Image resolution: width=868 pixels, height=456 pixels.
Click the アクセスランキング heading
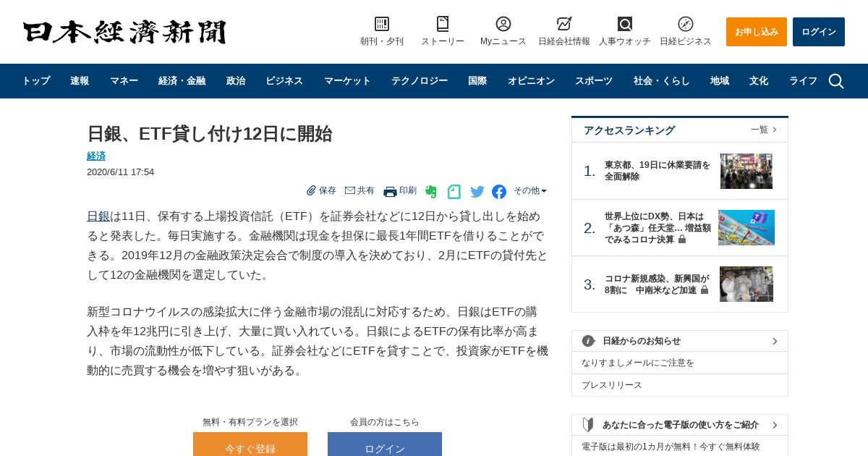(629, 130)
